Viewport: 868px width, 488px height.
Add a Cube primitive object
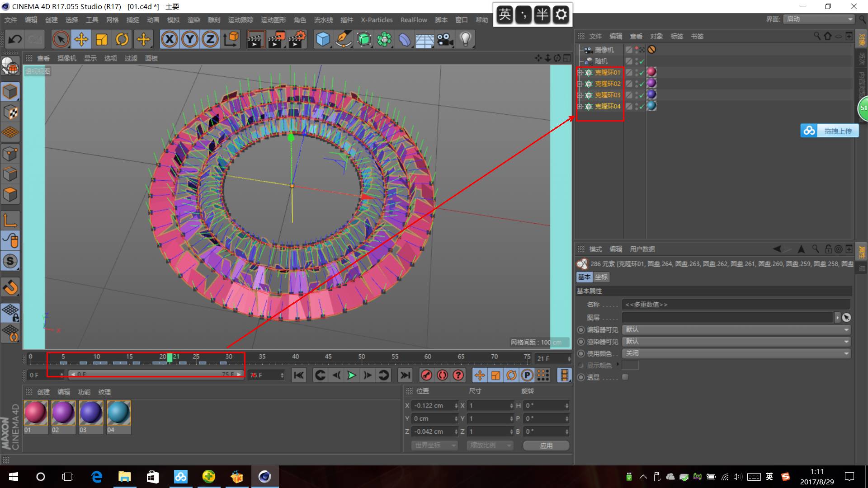[x=323, y=39]
